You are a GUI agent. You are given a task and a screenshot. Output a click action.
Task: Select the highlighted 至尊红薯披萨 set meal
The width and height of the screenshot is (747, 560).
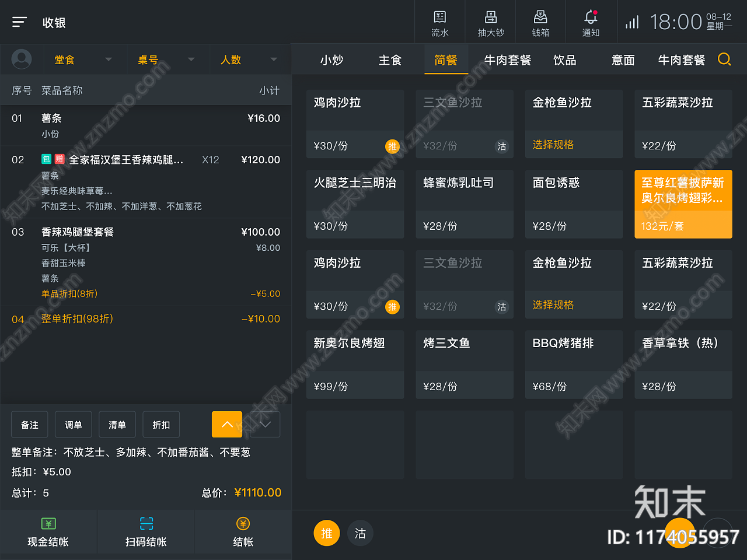[x=683, y=204]
